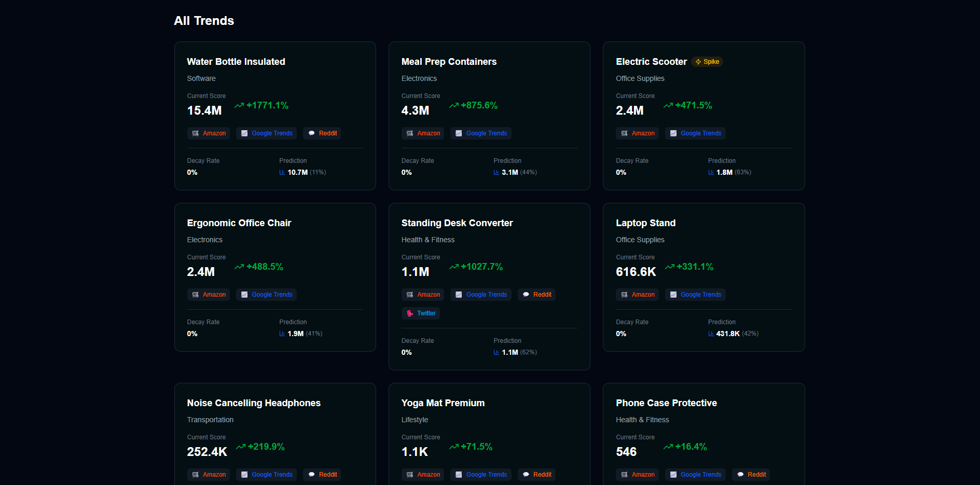Viewport: 980px width, 485px height.
Task: Click the Transportation category label
Action: [x=210, y=420]
